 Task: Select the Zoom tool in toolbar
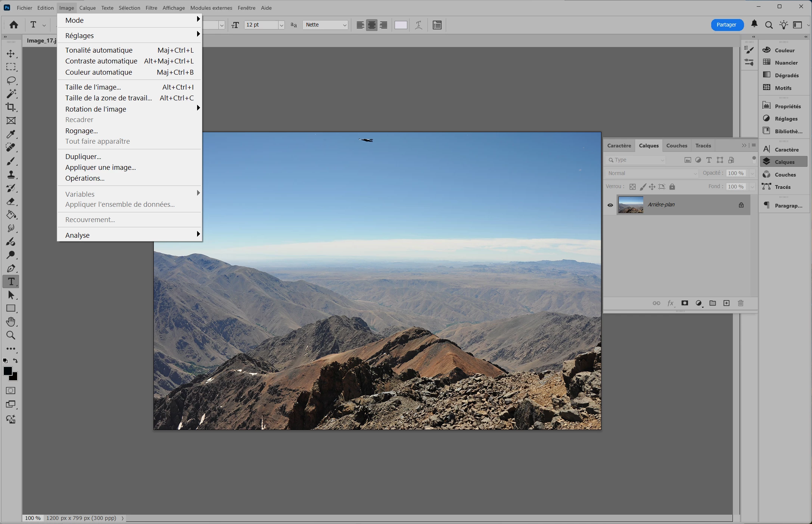click(x=11, y=335)
